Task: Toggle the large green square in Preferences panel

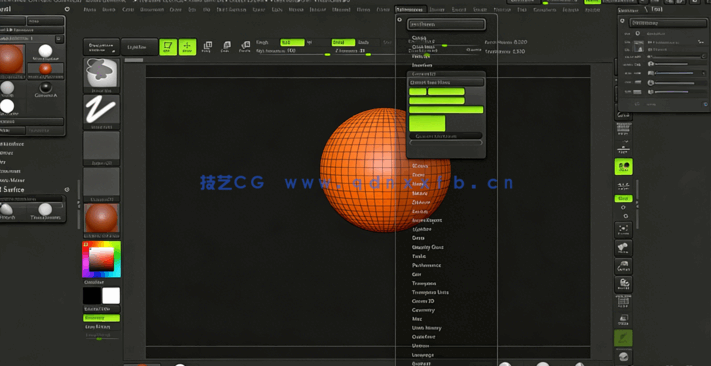Action: pos(427,123)
